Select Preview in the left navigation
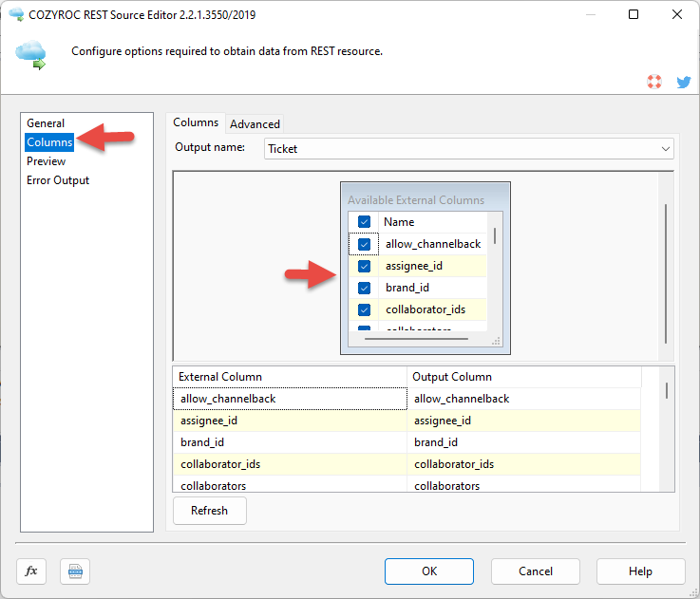The image size is (700, 599). [x=46, y=161]
